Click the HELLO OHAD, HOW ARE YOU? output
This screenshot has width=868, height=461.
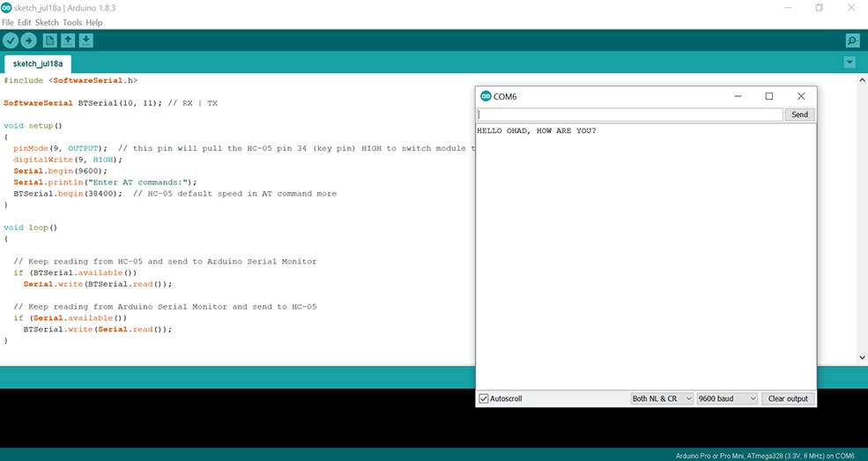[537, 131]
